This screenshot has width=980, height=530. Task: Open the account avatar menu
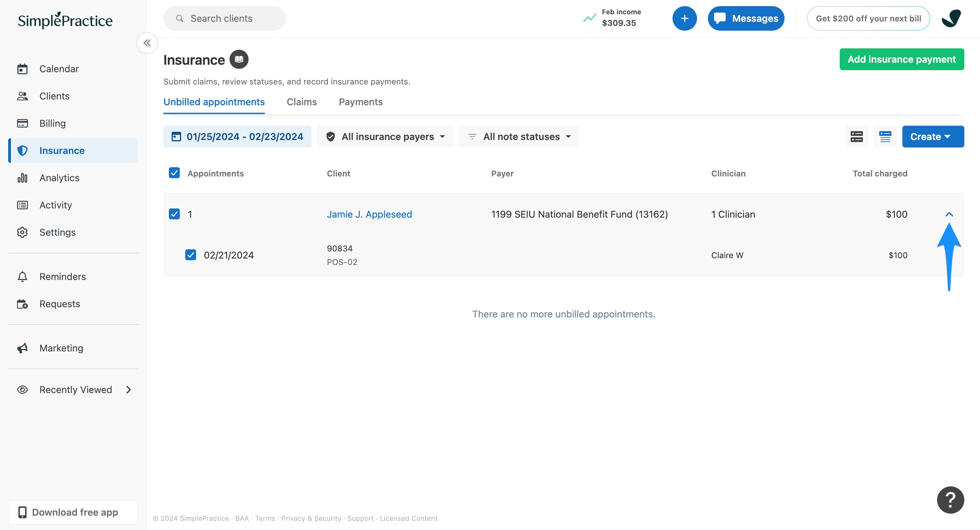[951, 18]
